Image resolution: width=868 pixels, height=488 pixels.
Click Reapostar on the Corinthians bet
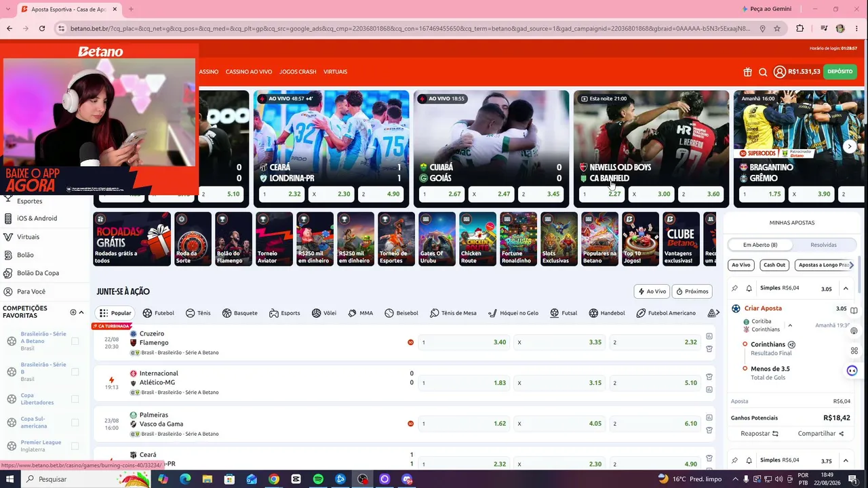point(759,434)
